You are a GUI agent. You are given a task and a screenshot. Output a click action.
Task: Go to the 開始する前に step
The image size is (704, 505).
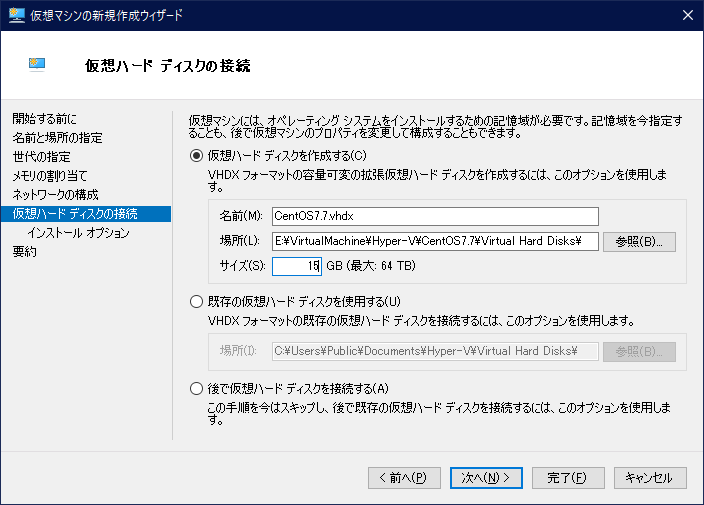tap(44, 119)
